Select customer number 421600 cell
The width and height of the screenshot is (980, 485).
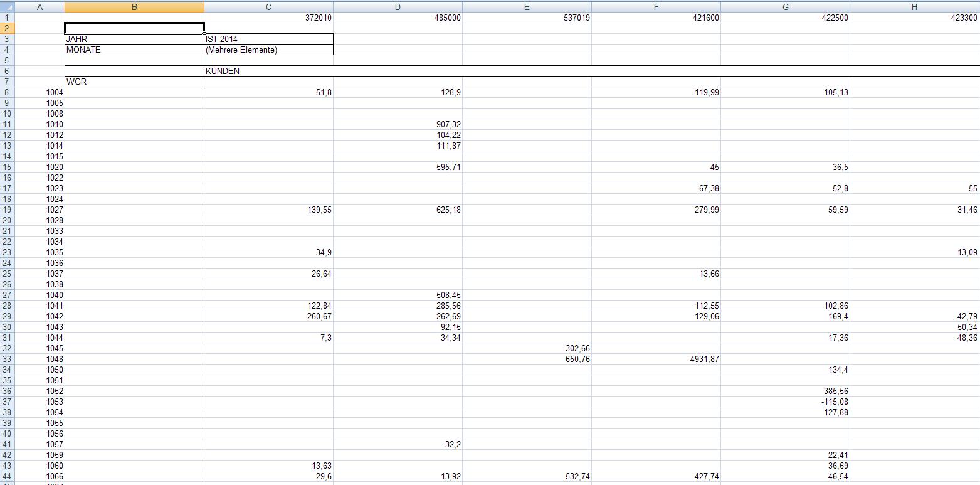pyautogui.click(x=656, y=18)
